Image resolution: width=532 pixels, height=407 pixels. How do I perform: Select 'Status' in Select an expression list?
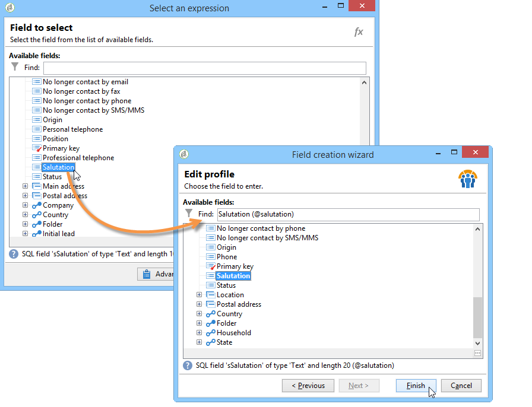pos(52,177)
